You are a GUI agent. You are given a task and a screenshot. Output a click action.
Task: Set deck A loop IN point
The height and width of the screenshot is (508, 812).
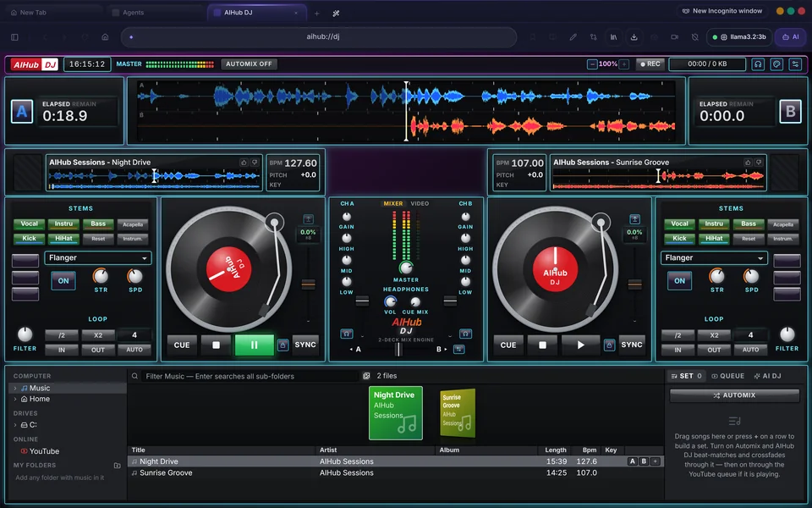[62, 350]
